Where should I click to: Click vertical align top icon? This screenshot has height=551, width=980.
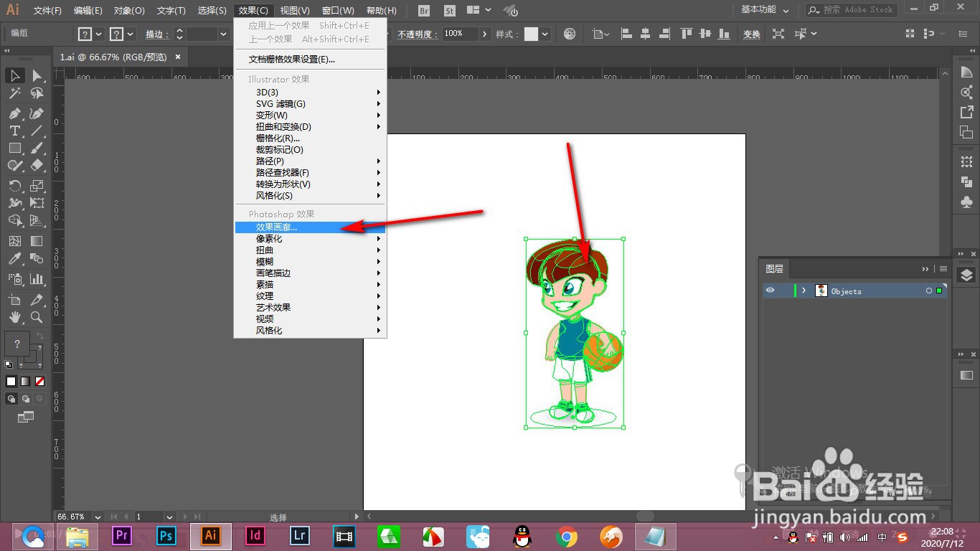[x=687, y=34]
